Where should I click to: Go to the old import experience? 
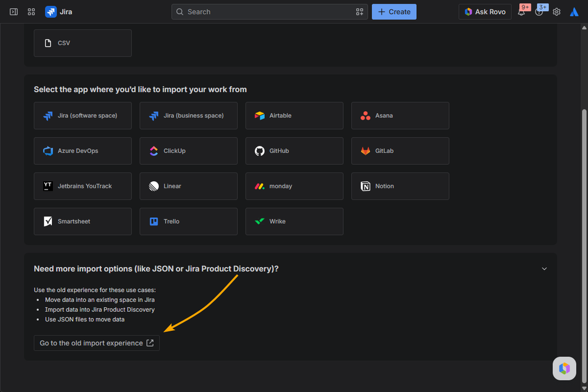(97, 343)
